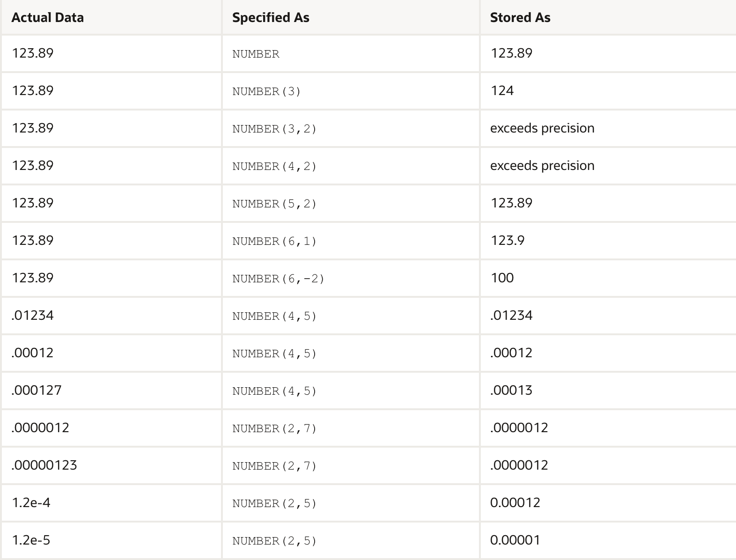The width and height of the screenshot is (736, 560).
Task: Click the 'Stored As' column header
Action: click(520, 18)
